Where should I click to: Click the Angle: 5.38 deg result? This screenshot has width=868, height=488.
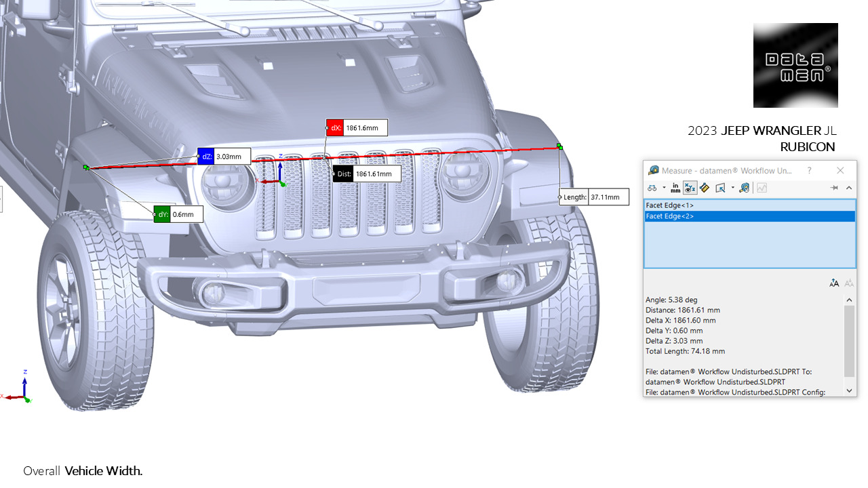(x=671, y=300)
